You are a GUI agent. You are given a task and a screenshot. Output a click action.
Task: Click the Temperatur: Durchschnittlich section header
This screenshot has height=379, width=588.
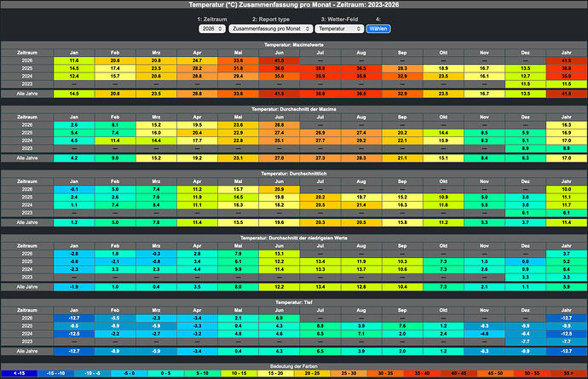click(x=294, y=174)
